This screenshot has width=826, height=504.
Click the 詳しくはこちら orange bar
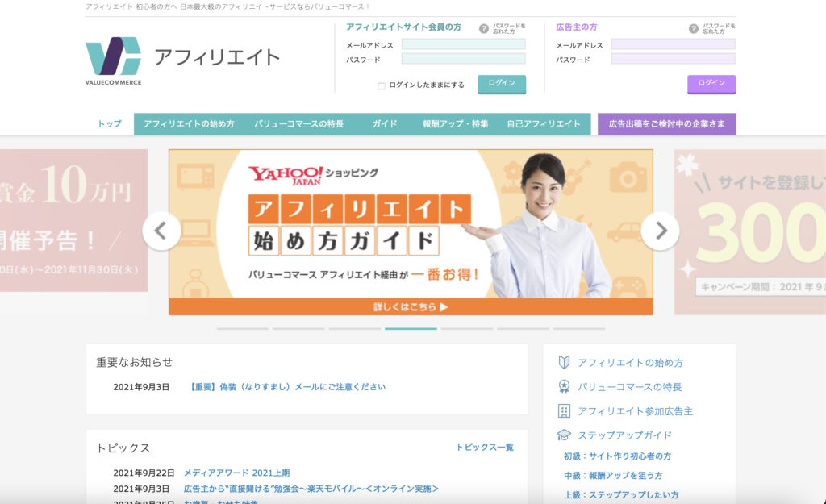(x=411, y=306)
